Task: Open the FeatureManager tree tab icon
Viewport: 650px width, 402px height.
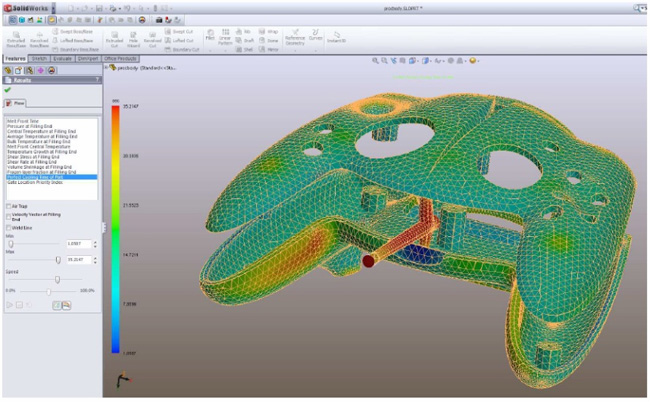Action: pyautogui.click(x=8, y=70)
